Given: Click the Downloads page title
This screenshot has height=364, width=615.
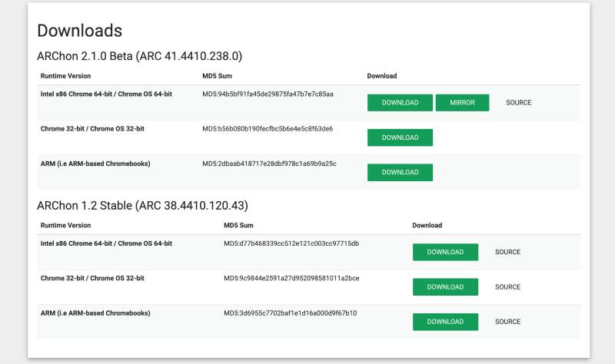Looking at the screenshot, I should coord(80,31).
